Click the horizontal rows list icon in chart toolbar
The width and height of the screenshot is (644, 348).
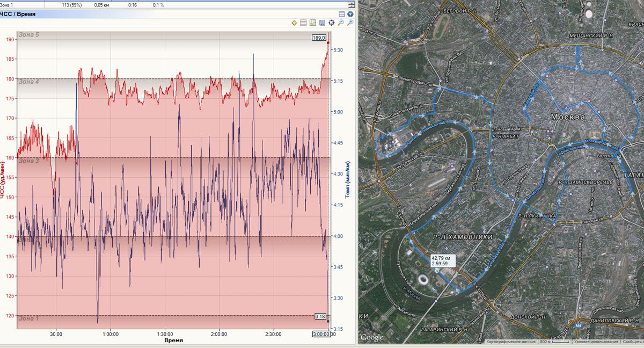(303, 23)
